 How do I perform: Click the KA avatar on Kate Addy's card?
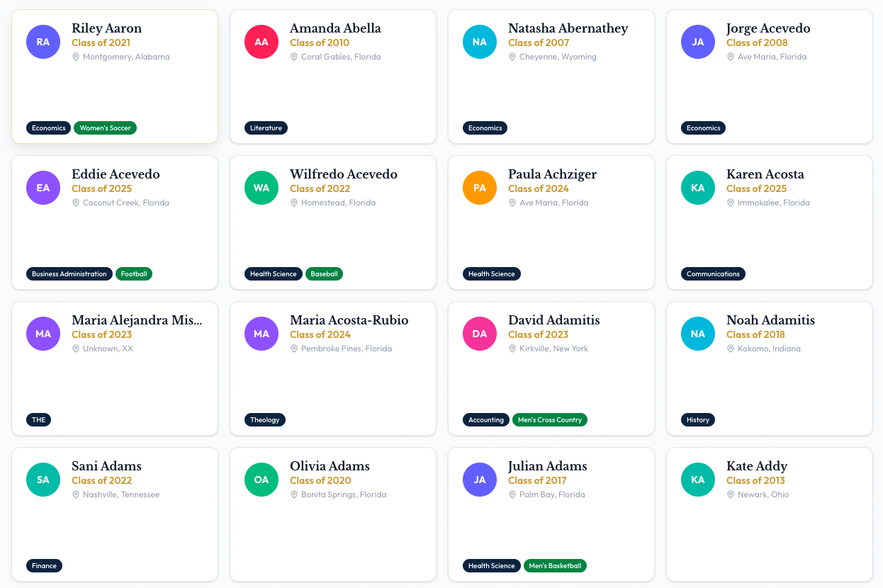698,480
